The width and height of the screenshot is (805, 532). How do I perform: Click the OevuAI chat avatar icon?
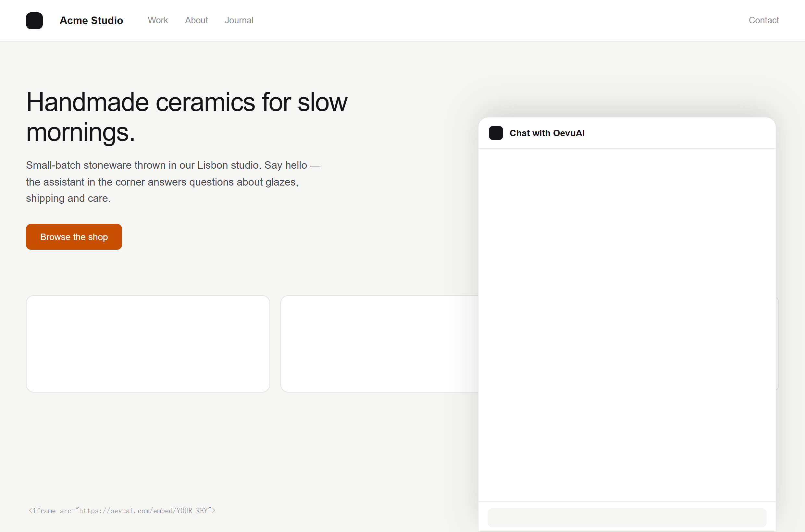(496, 133)
